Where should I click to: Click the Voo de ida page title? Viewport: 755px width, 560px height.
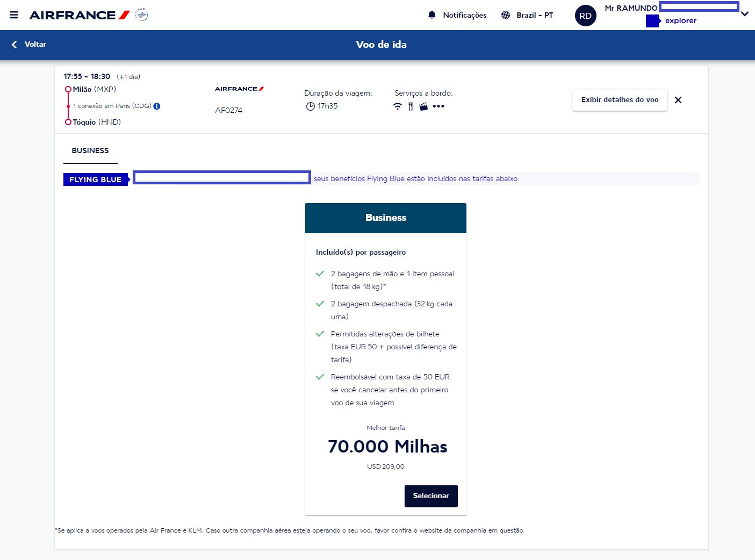pyautogui.click(x=381, y=45)
